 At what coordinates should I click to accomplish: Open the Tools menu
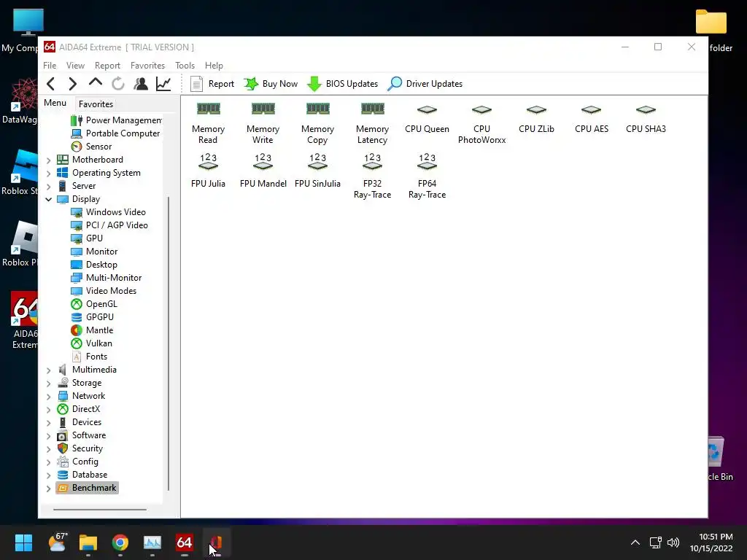[x=185, y=65]
